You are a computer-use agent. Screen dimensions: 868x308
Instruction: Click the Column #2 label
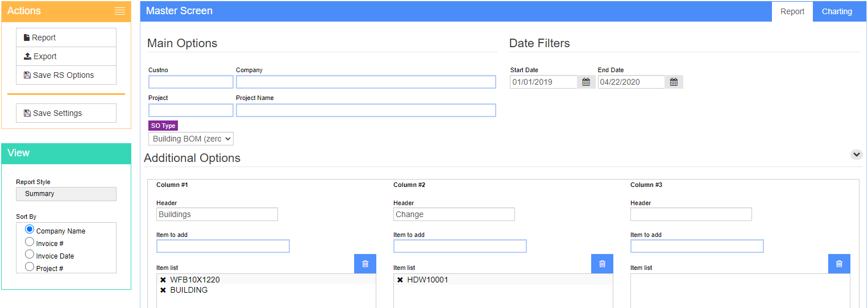409,185
